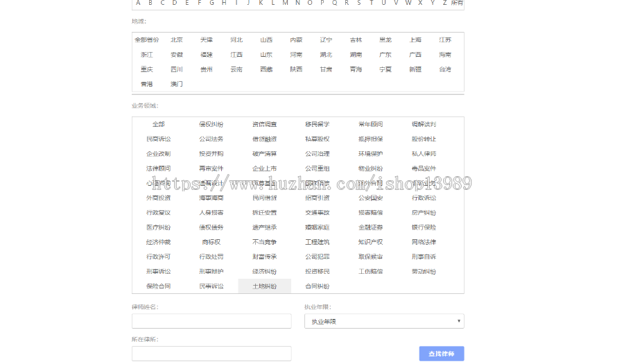
Task: Pick 保险合同 field
Action: (x=158, y=286)
